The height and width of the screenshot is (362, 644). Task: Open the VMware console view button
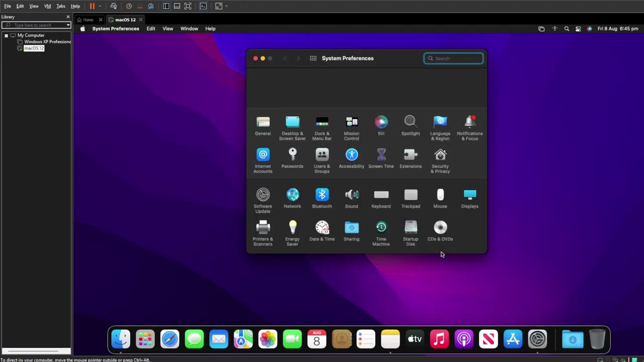coord(203,6)
